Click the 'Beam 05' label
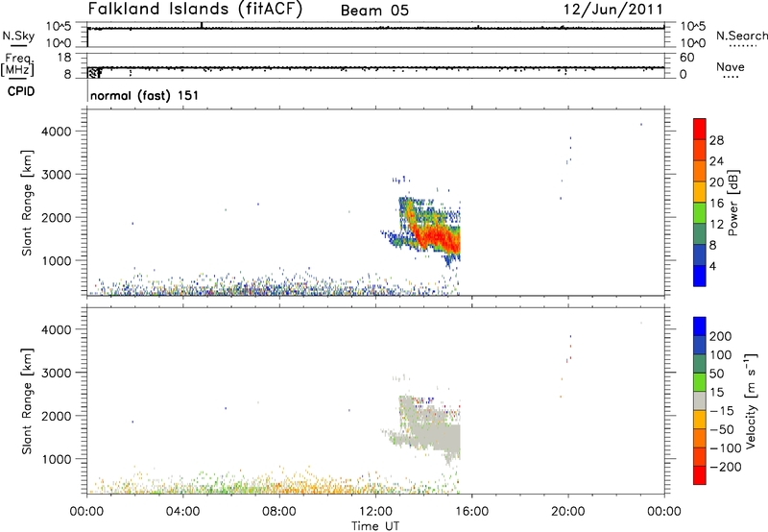 tap(374, 11)
